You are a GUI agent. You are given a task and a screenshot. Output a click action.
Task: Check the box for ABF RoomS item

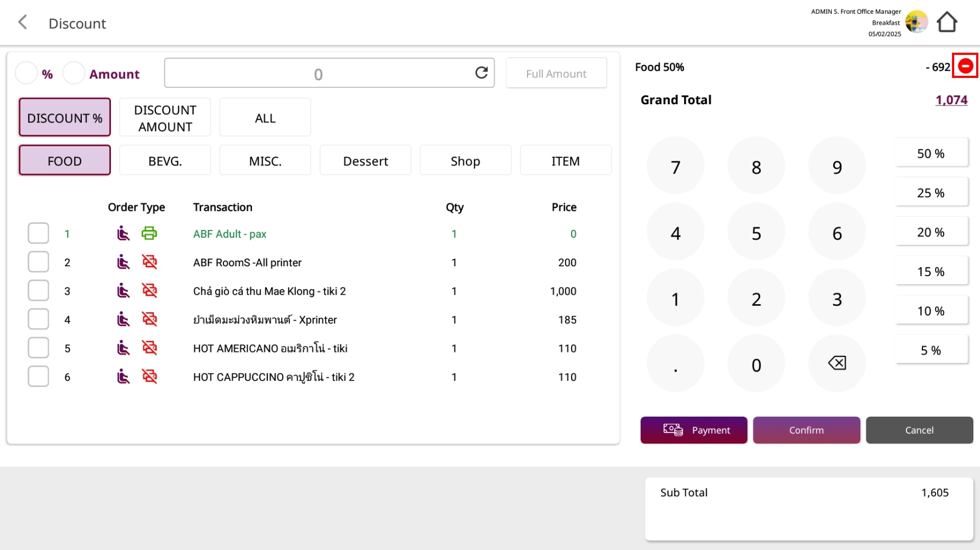point(38,262)
